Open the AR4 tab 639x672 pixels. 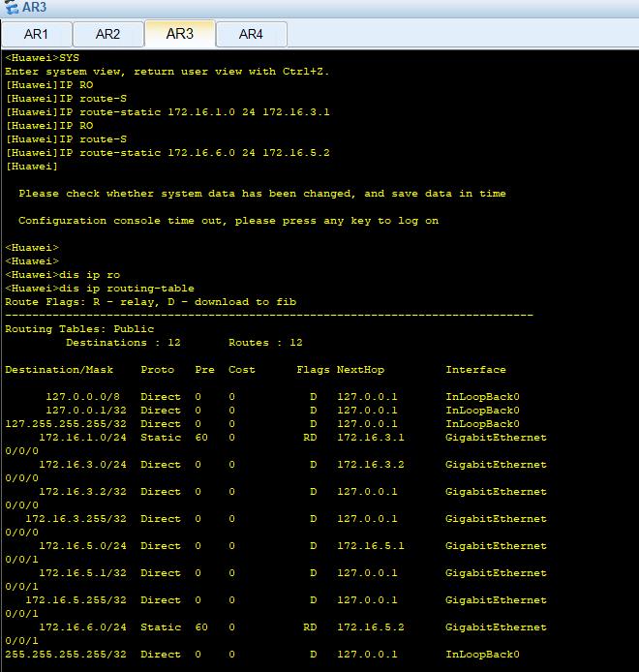click(x=251, y=34)
